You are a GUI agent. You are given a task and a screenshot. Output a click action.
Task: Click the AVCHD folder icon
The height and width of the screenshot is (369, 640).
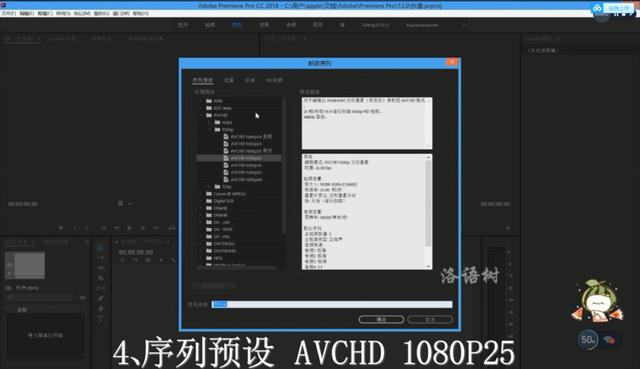[209, 116]
